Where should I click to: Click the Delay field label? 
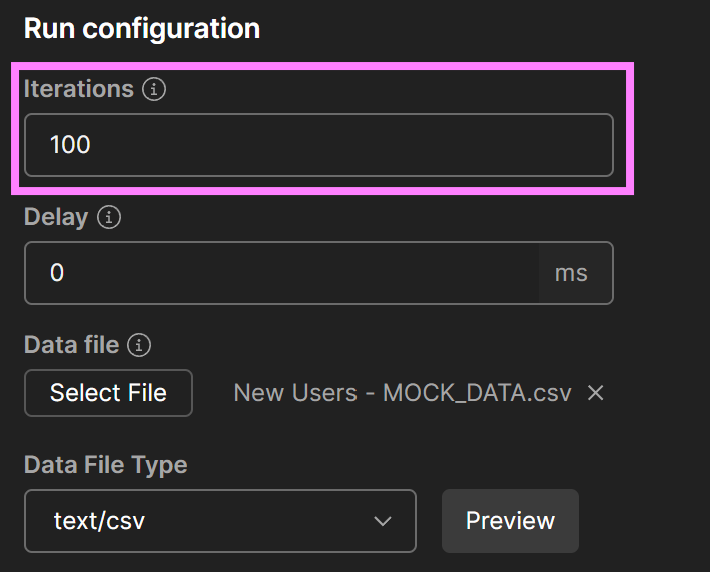[x=56, y=217]
